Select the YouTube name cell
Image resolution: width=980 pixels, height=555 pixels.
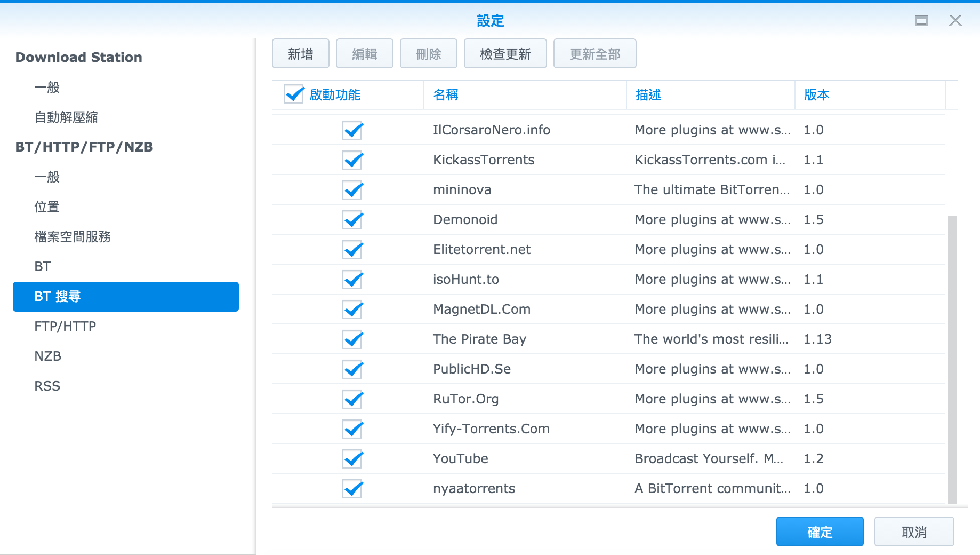460,459
